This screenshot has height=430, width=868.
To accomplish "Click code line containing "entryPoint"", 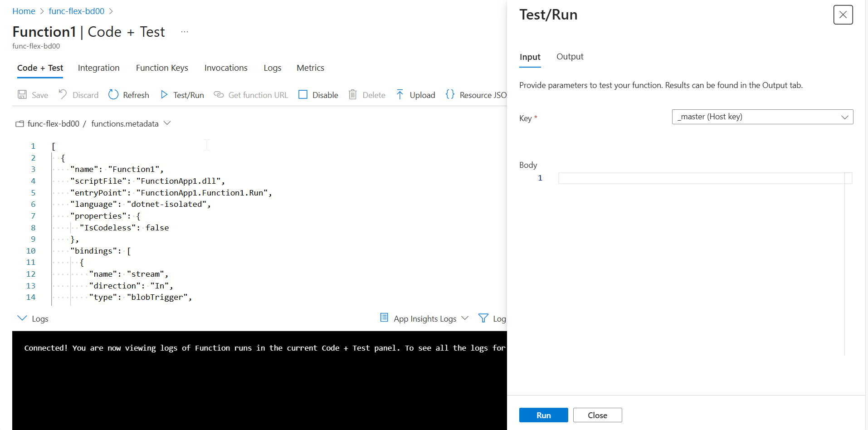I will (171, 193).
